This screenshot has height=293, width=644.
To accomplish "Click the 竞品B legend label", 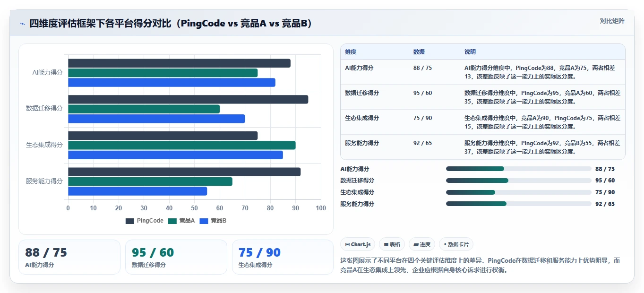I will pyautogui.click(x=218, y=221).
